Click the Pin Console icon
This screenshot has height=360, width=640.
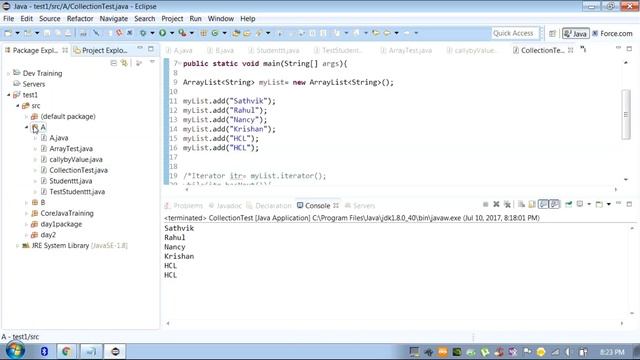point(569,204)
